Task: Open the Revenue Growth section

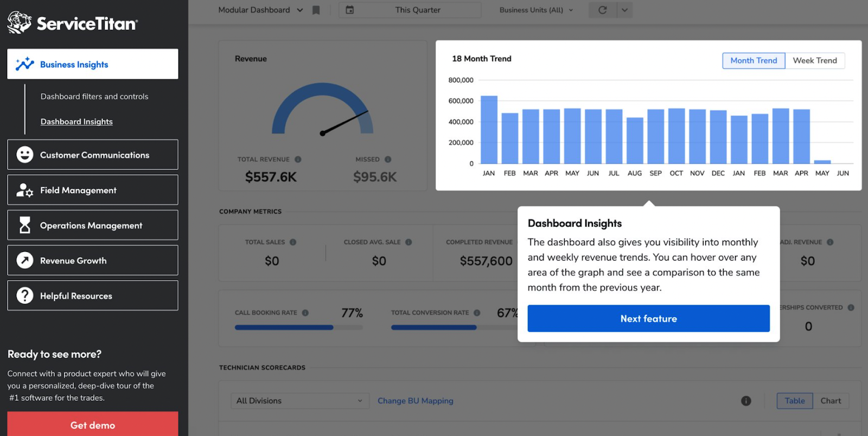Action: point(93,260)
